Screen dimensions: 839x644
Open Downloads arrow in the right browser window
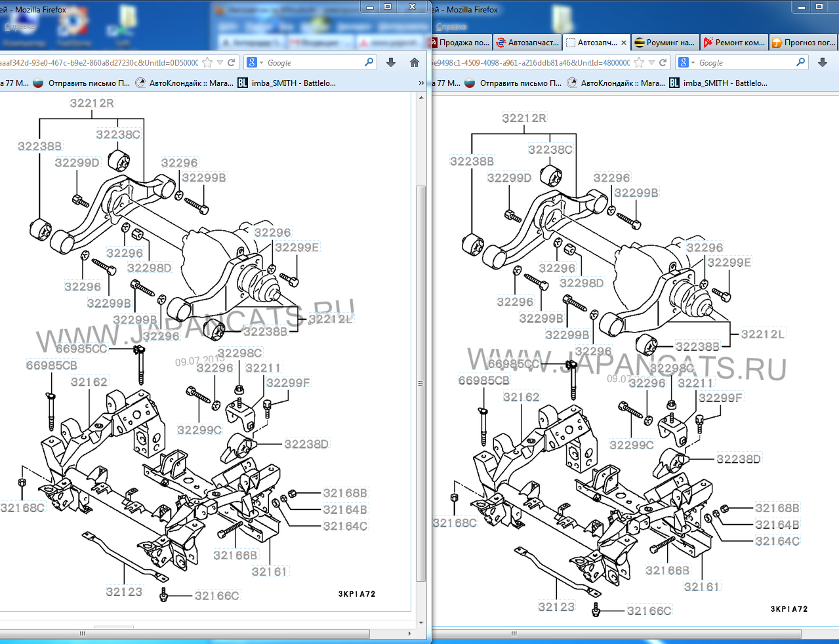823,62
